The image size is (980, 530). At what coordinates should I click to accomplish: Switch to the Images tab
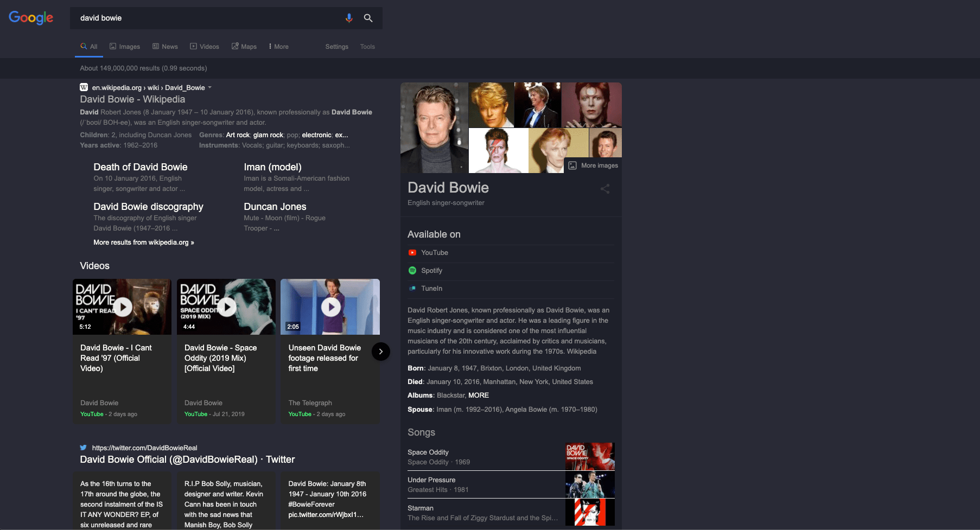pos(125,47)
